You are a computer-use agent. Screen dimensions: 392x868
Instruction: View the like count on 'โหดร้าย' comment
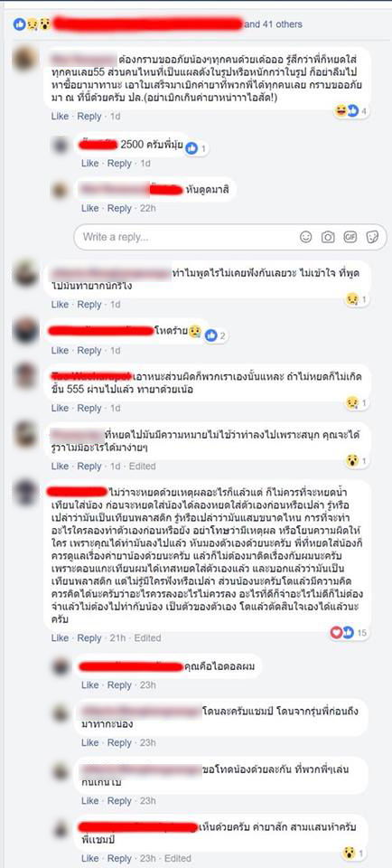click(217, 335)
